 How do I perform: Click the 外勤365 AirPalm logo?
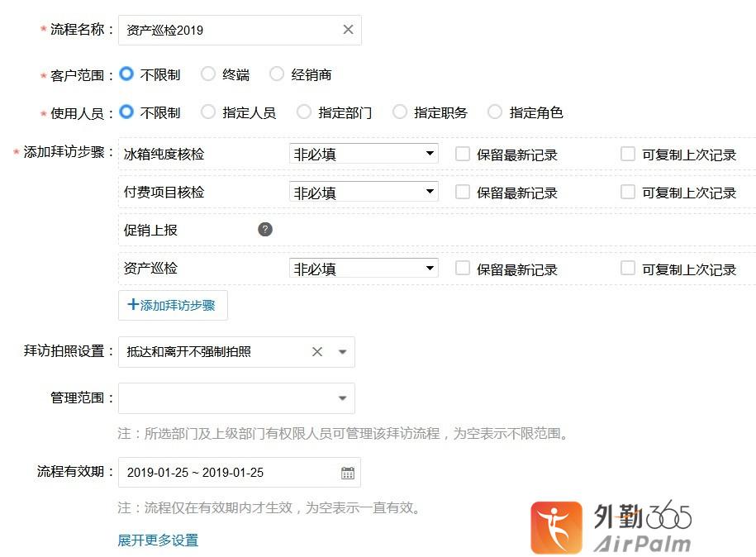click(x=611, y=526)
